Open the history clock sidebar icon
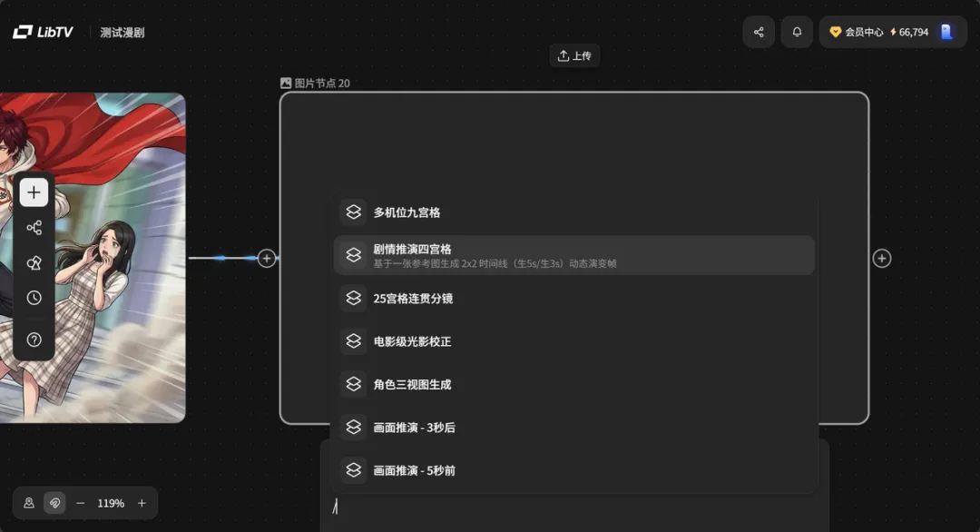This screenshot has height=532, width=980. [34, 298]
